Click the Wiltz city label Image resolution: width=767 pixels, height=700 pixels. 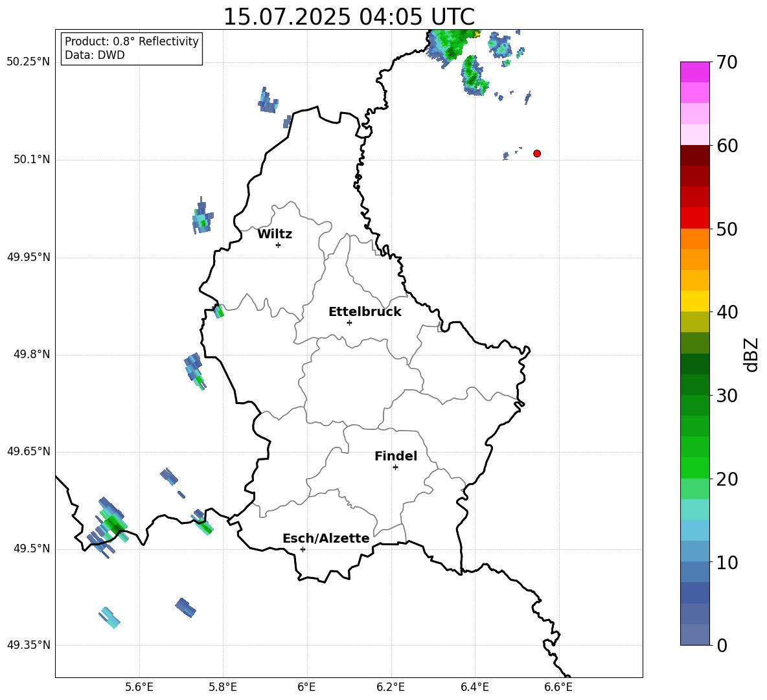(275, 234)
